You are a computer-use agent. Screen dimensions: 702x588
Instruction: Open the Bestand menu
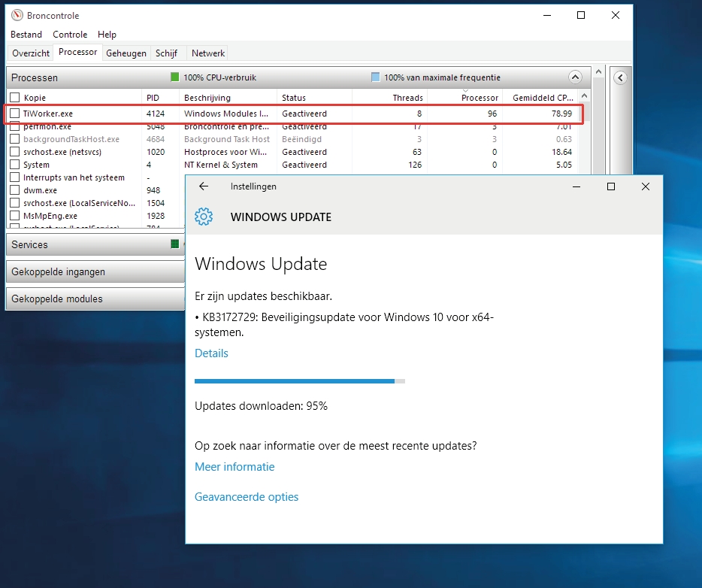[x=26, y=35]
